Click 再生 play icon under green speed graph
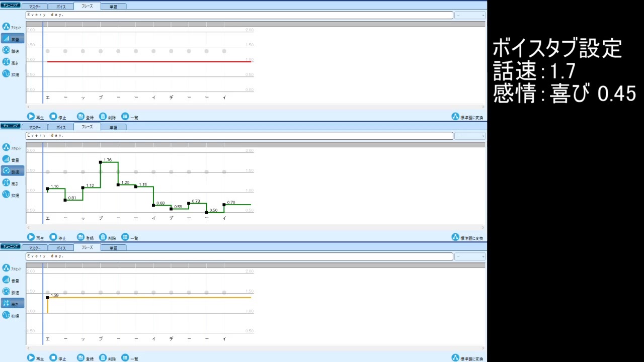Viewport: 644px width, 362px height. 31,237
